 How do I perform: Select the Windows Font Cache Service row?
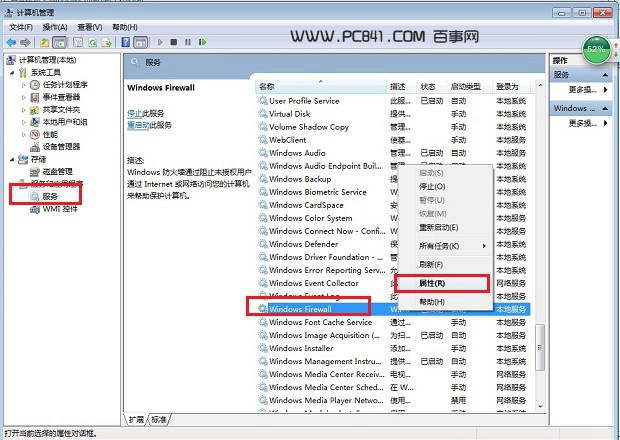pyautogui.click(x=393, y=322)
